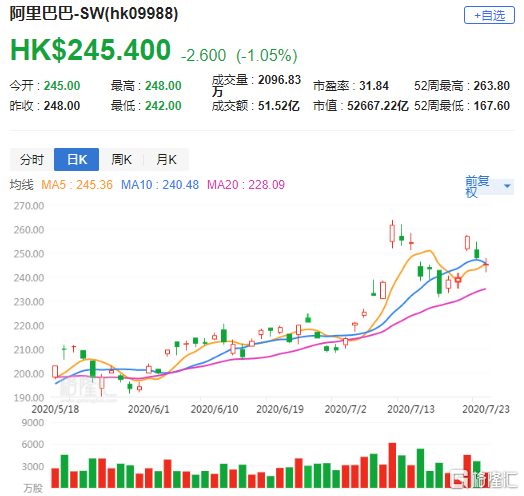
Task: Click the 190.00 price axis label
Action: click(29, 398)
